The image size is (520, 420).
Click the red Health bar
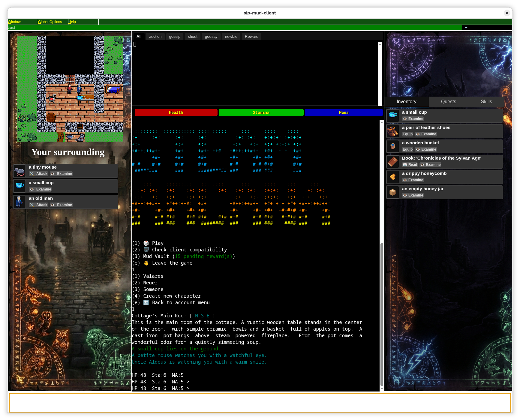[176, 112]
